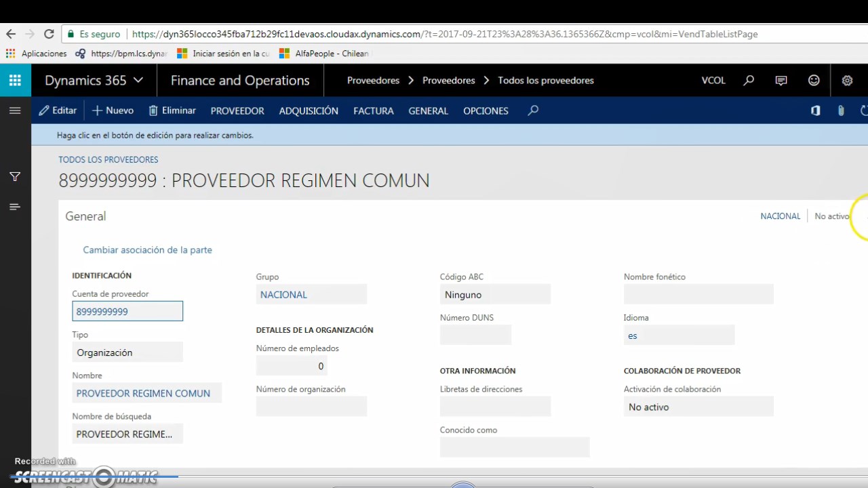Click the Nuevo plus button

click(x=113, y=110)
